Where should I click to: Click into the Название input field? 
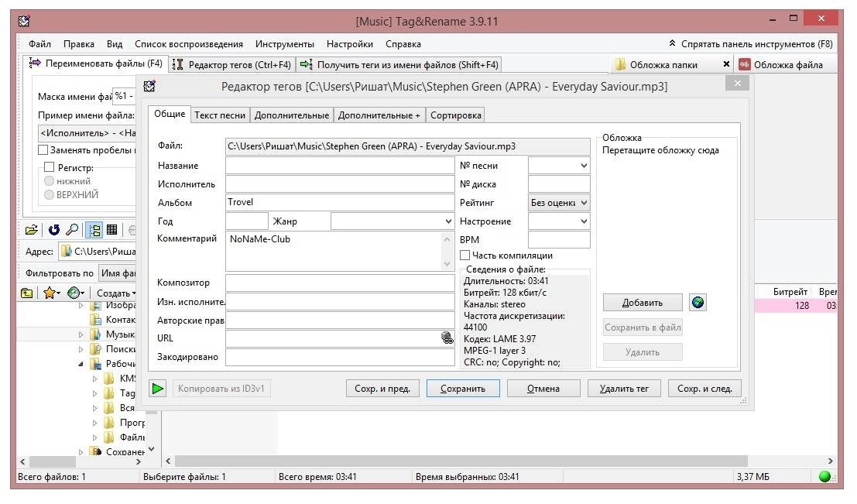[x=340, y=166]
